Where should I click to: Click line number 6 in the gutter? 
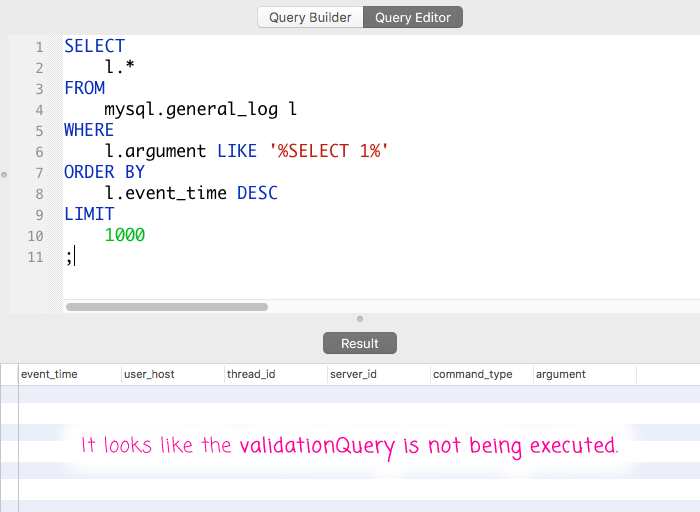(39, 152)
